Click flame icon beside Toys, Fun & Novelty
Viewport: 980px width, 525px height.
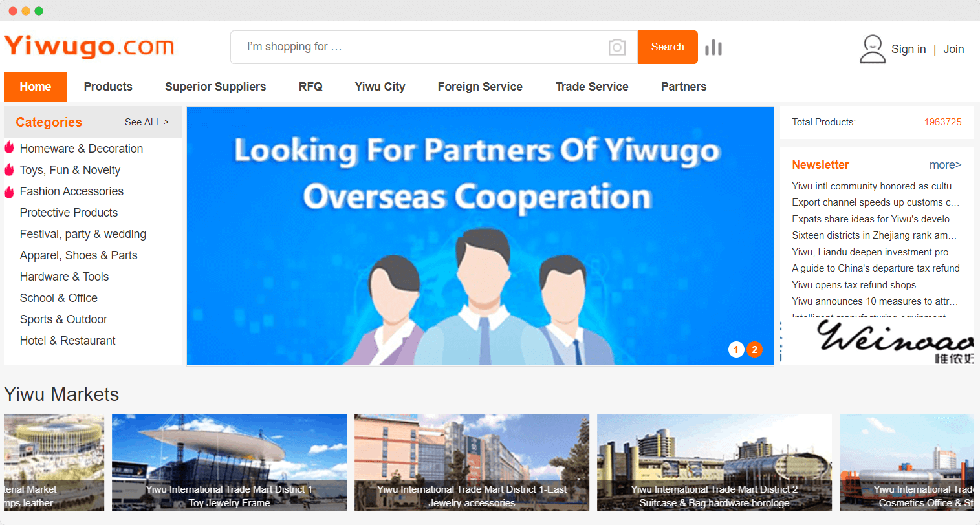pos(9,169)
